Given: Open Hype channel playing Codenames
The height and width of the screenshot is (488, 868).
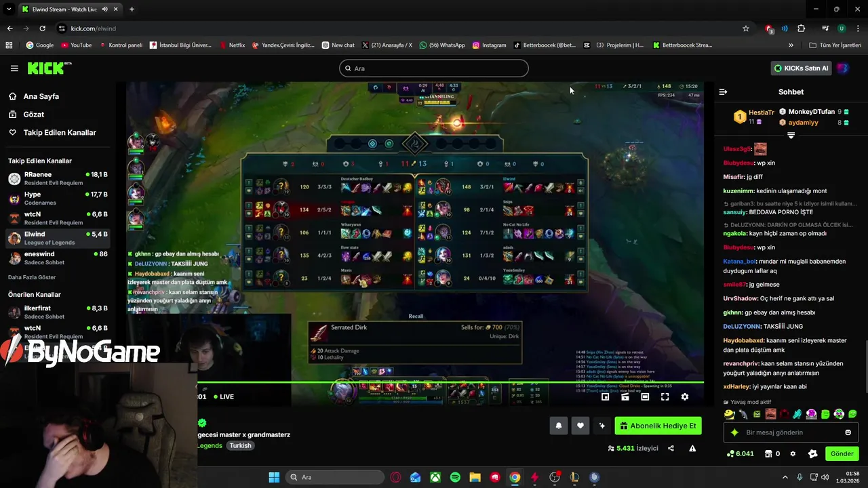Looking at the screenshot, I should tap(58, 198).
